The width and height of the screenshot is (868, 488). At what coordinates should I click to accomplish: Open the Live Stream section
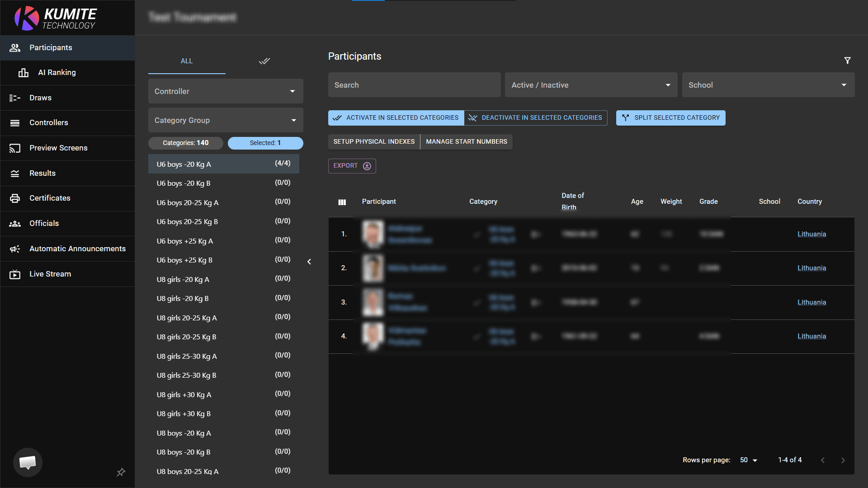(50, 274)
